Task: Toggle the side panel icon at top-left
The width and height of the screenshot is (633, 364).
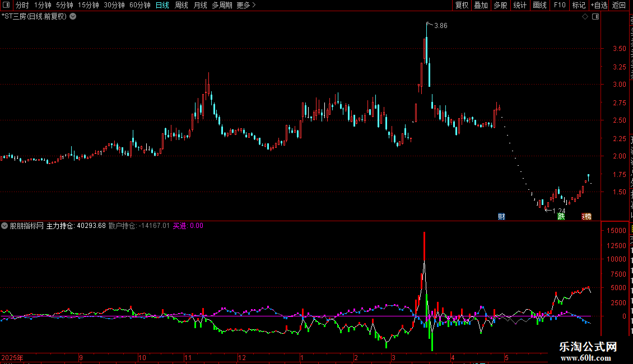Action: coord(6,5)
